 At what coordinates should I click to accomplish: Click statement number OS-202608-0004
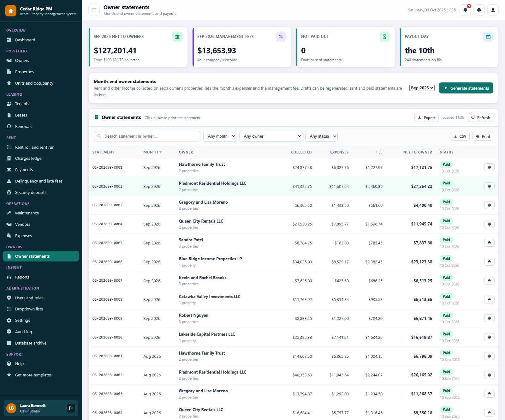[x=107, y=413]
